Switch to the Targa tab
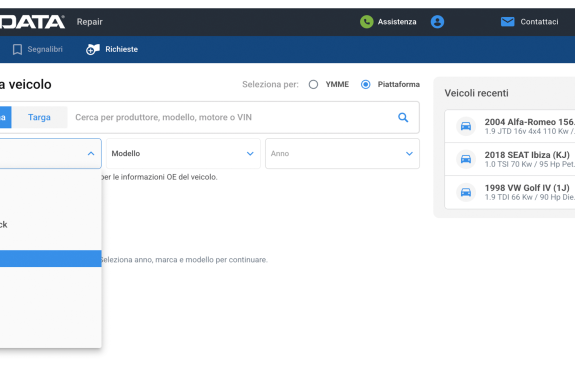 coord(39,117)
